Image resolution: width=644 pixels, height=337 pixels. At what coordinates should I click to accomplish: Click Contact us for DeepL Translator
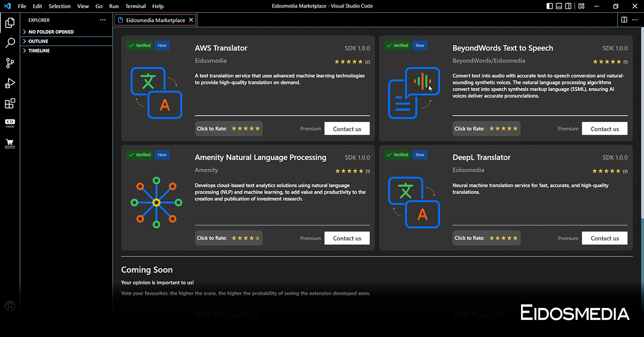point(605,238)
